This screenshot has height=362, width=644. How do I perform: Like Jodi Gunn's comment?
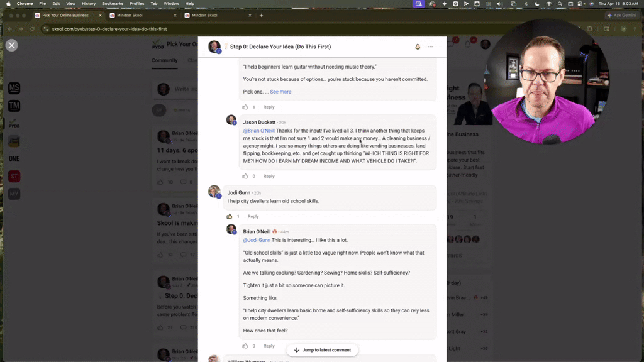point(230,216)
